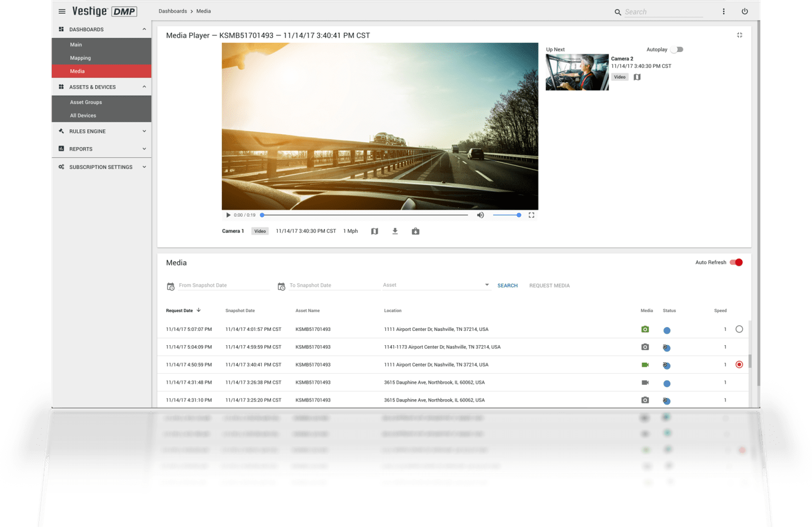Click 3615 Dauphine Ave location in 4:31:48 PM row
The width and height of the screenshot is (812, 527).
coord(434,383)
